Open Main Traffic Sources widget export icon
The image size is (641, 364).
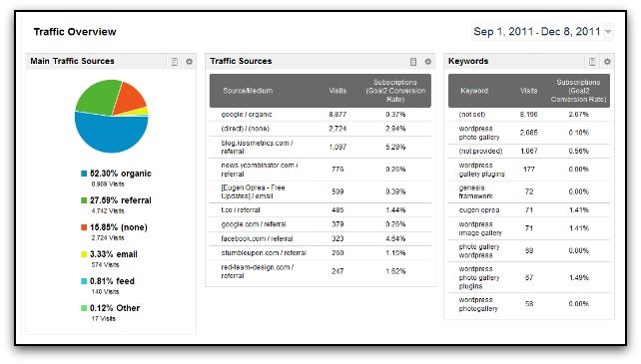(x=174, y=62)
